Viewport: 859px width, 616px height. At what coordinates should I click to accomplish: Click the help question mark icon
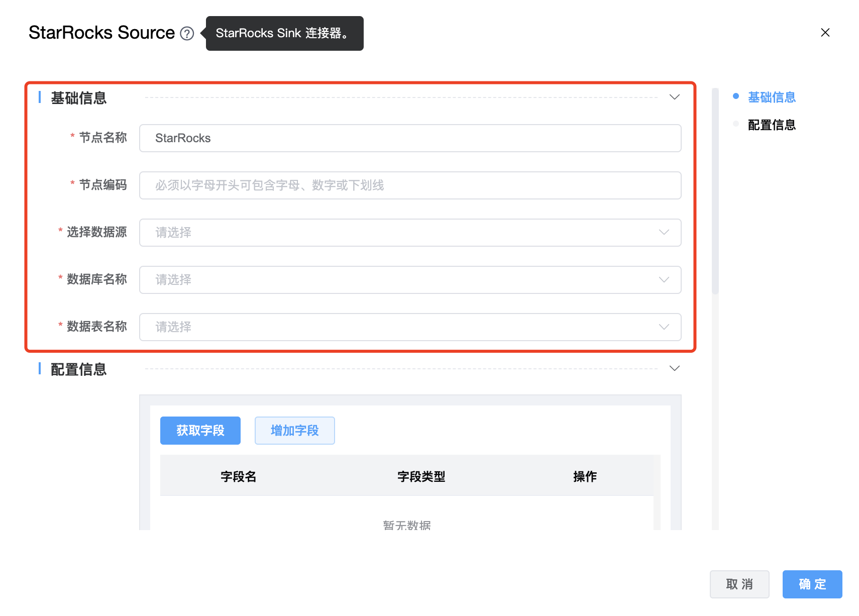tap(187, 33)
